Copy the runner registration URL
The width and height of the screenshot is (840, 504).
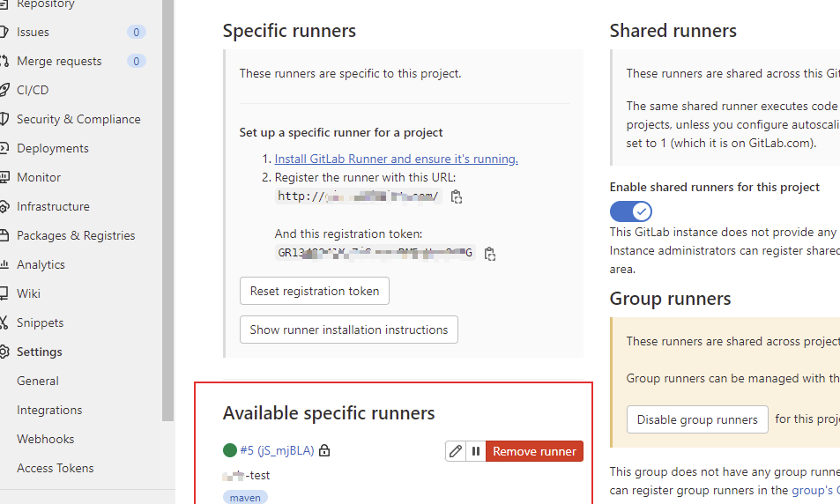[x=457, y=197]
